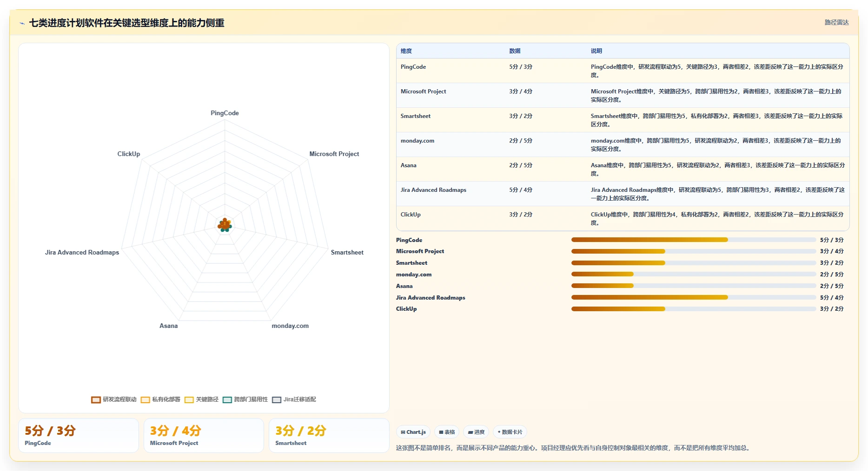
Task: Toggle the 私有化部署 legend item
Action: click(x=160, y=399)
